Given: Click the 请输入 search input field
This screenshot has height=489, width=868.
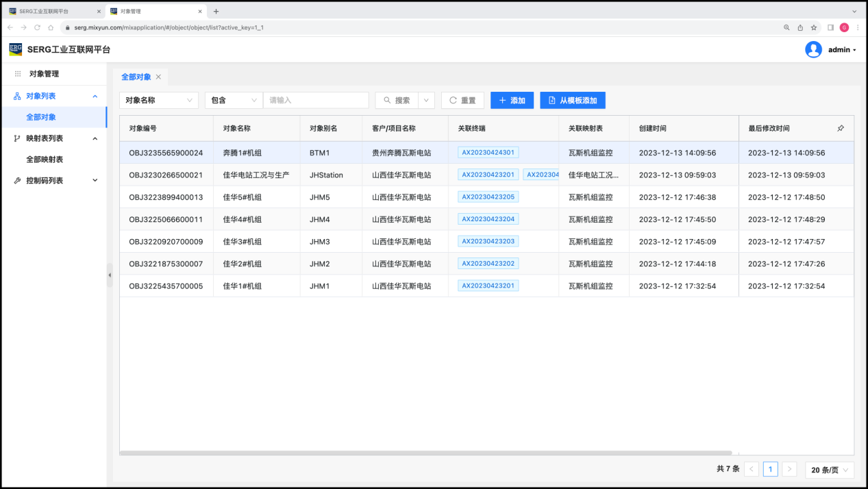Looking at the screenshot, I should (316, 100).
